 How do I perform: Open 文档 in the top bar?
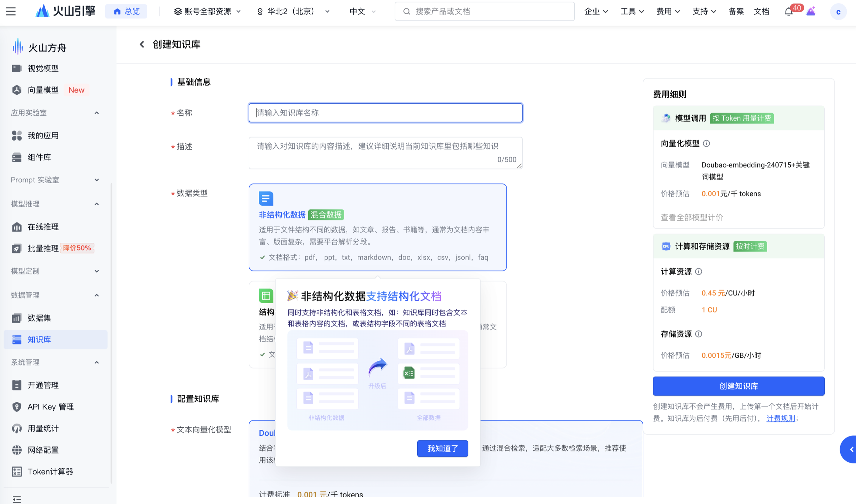(x=761, y=11)
